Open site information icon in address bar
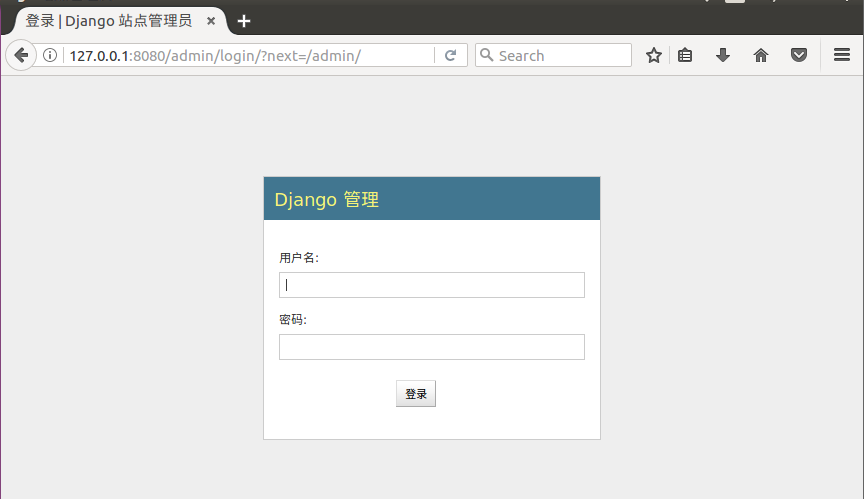This screenshot has width=864, height=499. (x=50, y=55)
